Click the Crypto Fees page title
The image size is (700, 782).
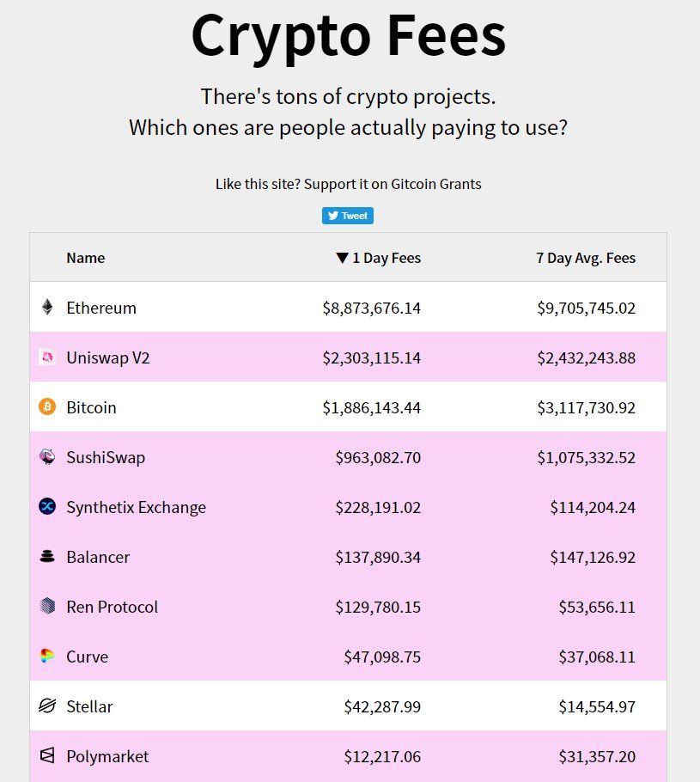(348, 36)
